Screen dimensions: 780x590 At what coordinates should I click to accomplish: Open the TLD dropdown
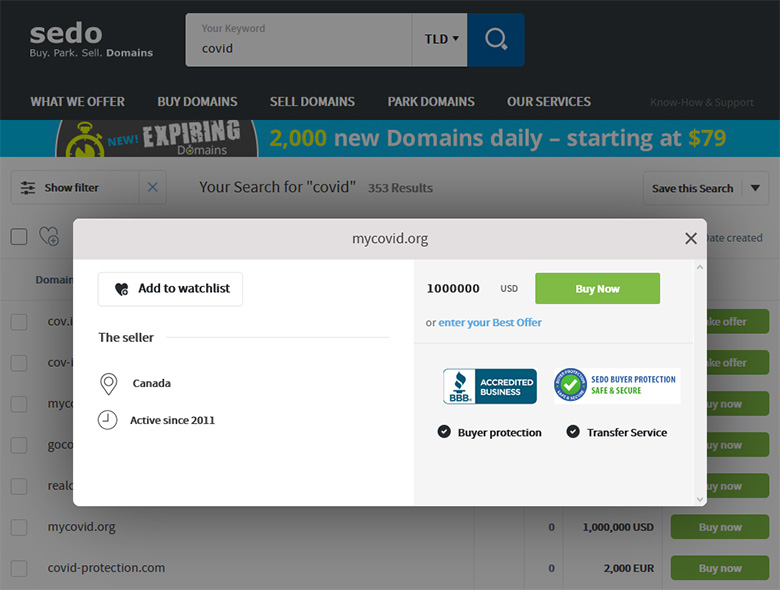point(440,40)
